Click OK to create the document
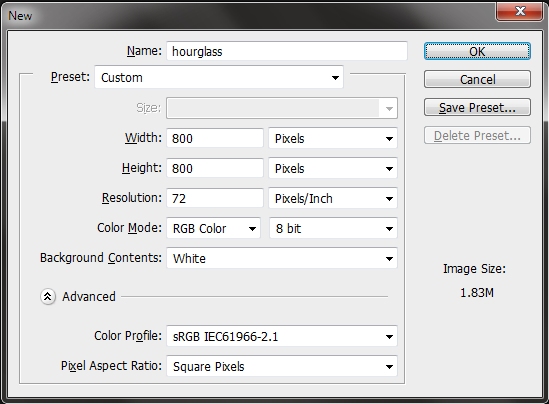 [x=477, y=51]
